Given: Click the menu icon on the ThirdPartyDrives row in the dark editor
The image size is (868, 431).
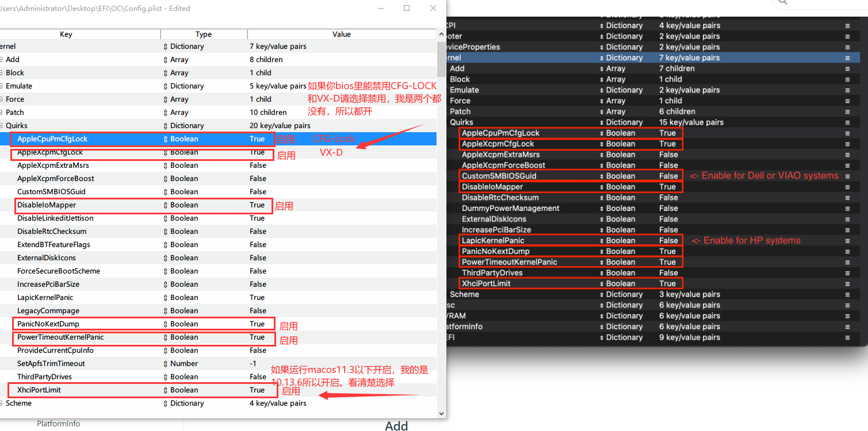Looking at the screenshot, I should click(847, 273).
